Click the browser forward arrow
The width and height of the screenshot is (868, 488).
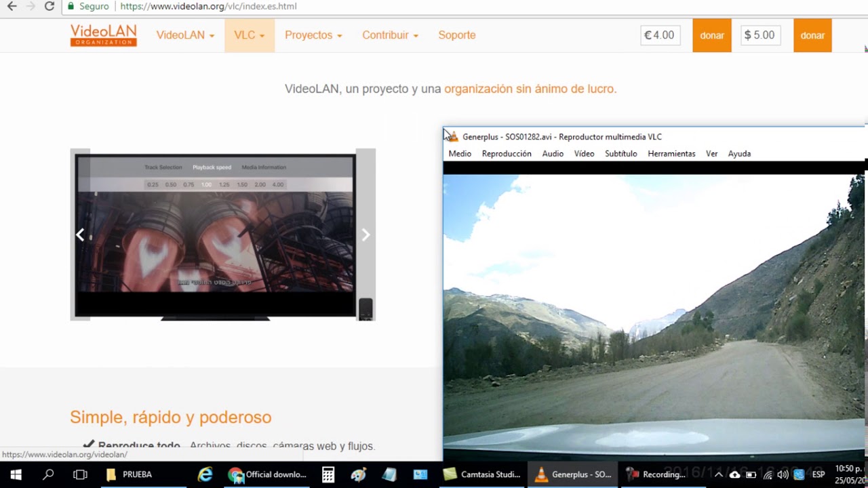pyautogui.click(x=30, y=6)
